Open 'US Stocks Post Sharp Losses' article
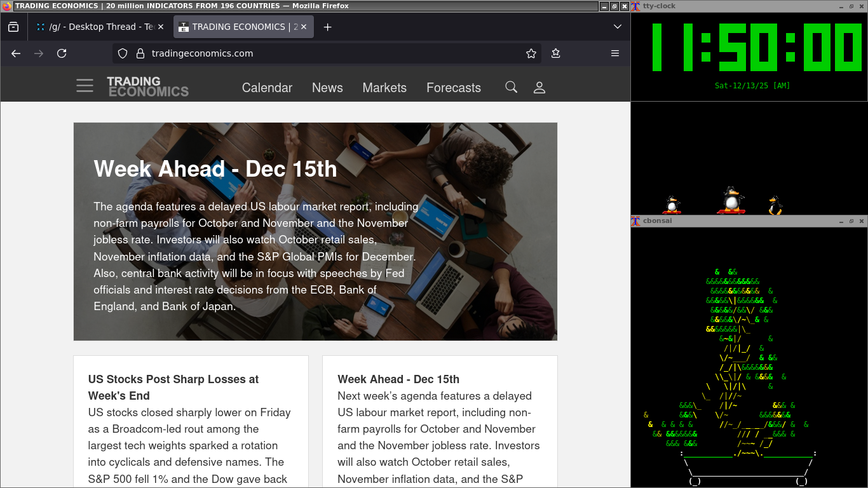This screenshot has height=488, width=868. click(173, 388)
